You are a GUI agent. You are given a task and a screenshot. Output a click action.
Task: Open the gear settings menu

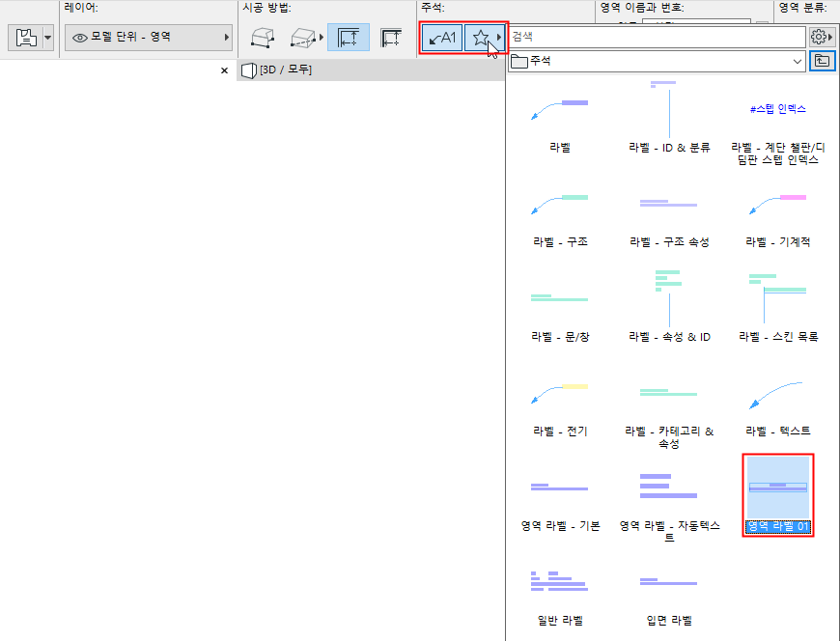(822, 37)
